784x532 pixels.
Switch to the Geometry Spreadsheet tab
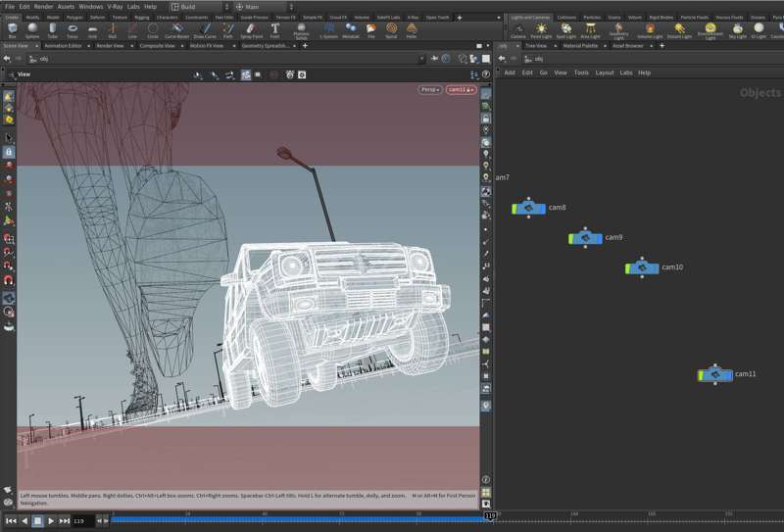[x=265, y=45]
